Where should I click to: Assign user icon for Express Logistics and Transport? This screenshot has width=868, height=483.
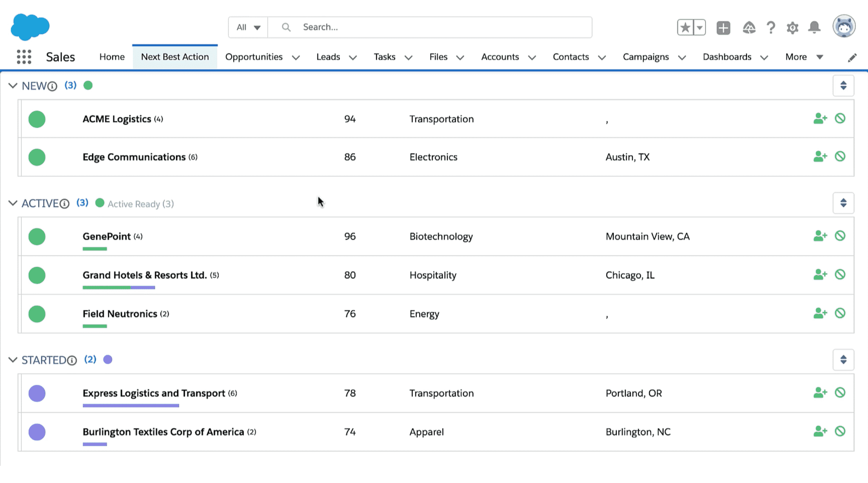[x=820, y=392]
